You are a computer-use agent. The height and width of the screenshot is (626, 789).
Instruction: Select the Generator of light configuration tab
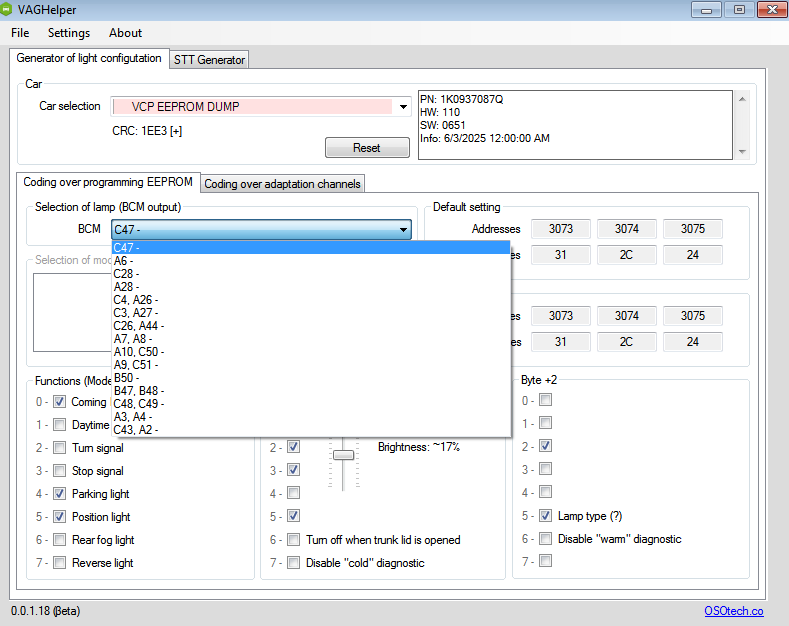tap(89, 58)
